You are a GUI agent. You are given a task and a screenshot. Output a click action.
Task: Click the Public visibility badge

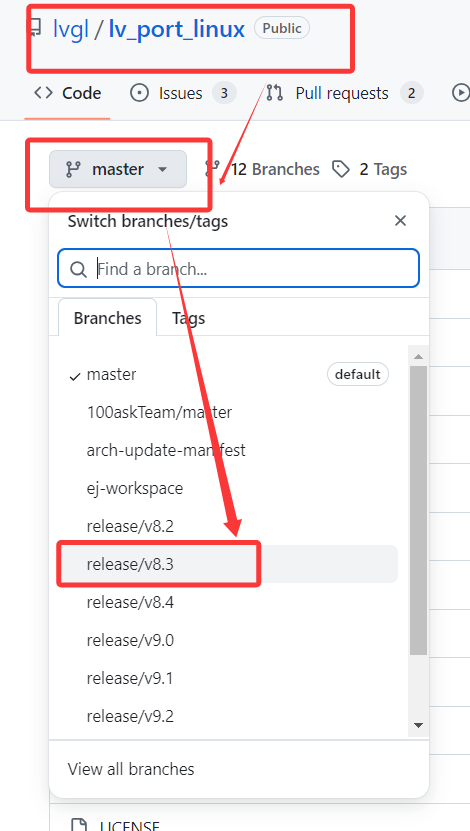coord(282,28)
